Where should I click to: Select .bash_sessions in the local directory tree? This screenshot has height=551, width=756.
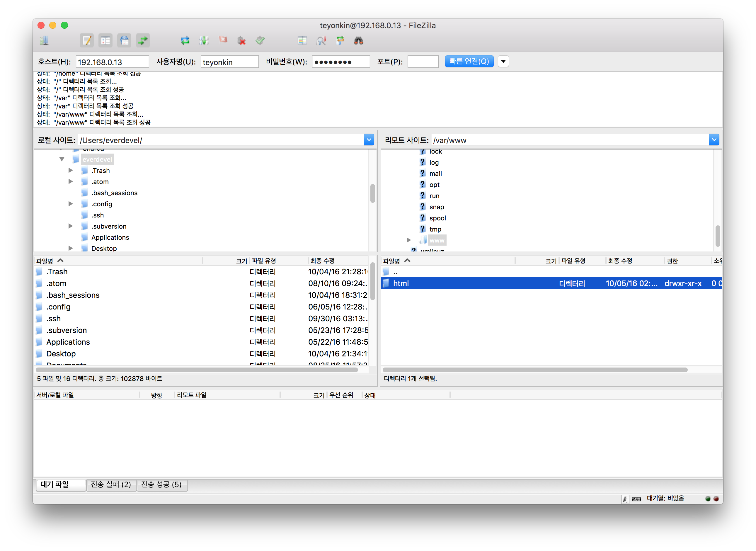coord(114,193)
